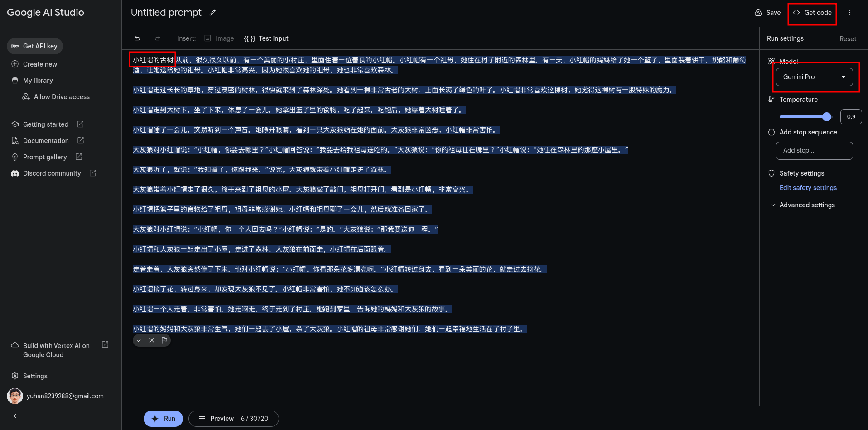
Task: Open the Discord community sidebar entry
Action: click(x=51, y=173)
